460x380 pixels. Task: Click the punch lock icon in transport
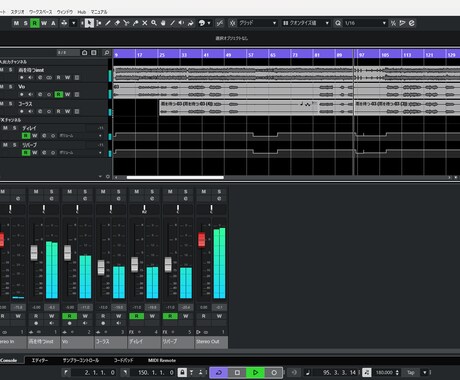pos(182,372)
